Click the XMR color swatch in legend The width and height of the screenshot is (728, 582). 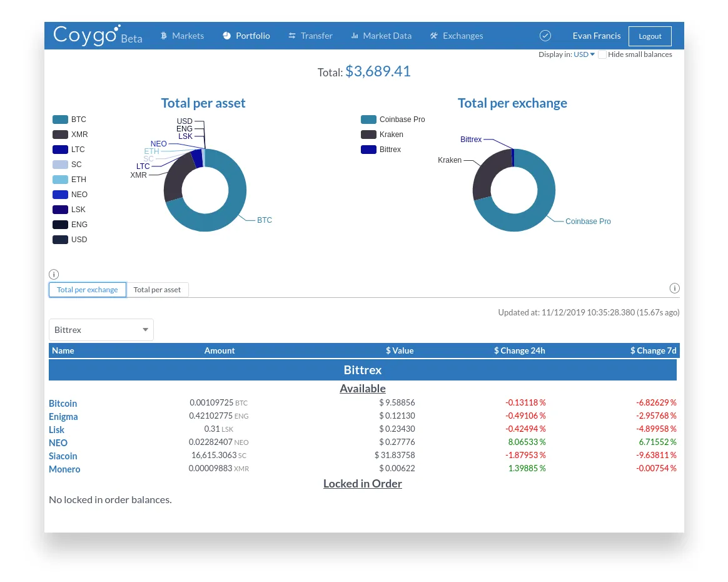pos(61,135)
